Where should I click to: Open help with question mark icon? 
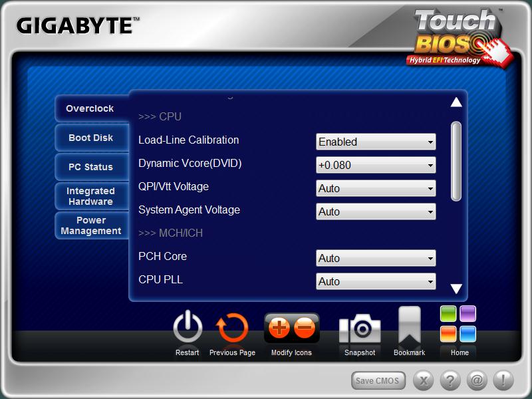[x=450, y=380]
